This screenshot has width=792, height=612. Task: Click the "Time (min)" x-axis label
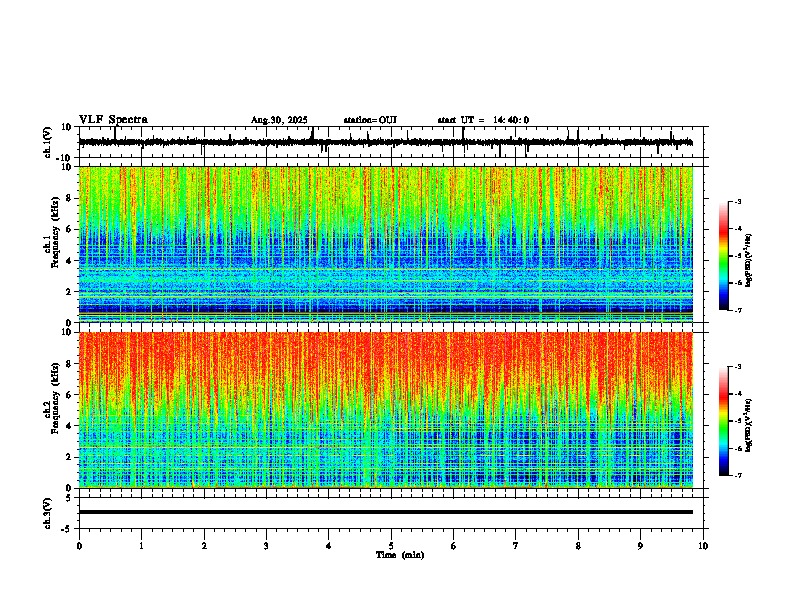tap(400, 555)
